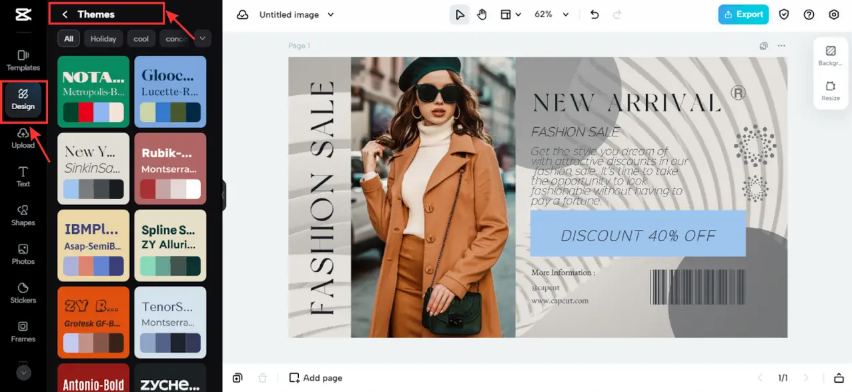The width and height of the screenshot is (852, 392).
Task: Delete page with trash icon
Action: (262, 377)
